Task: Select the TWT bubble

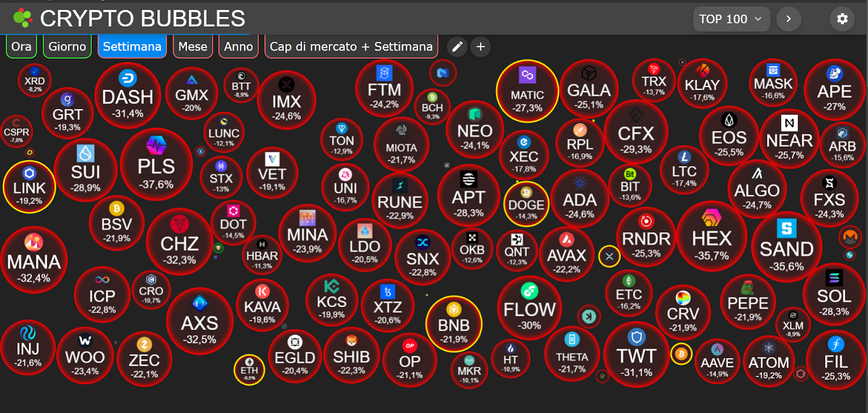Action: (637, 354)
